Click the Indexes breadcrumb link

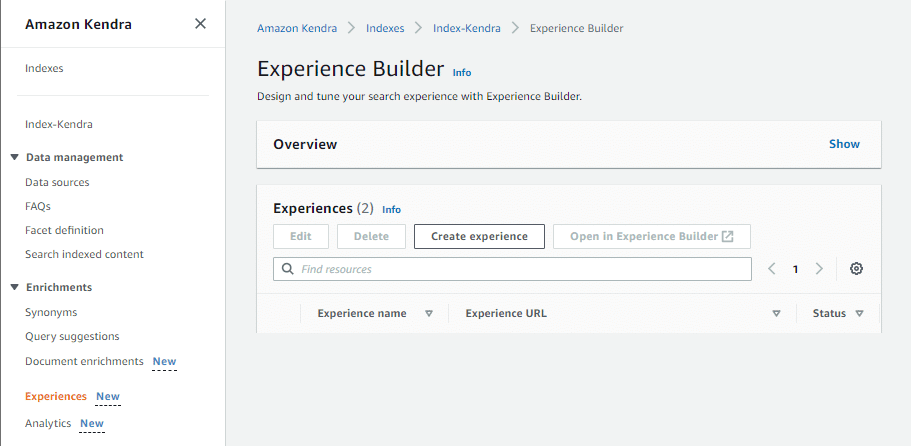coord(385,28)
